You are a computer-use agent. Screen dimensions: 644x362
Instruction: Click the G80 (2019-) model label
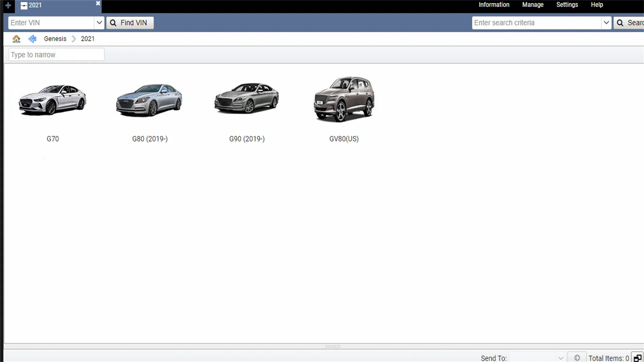(x=150, y=139)
